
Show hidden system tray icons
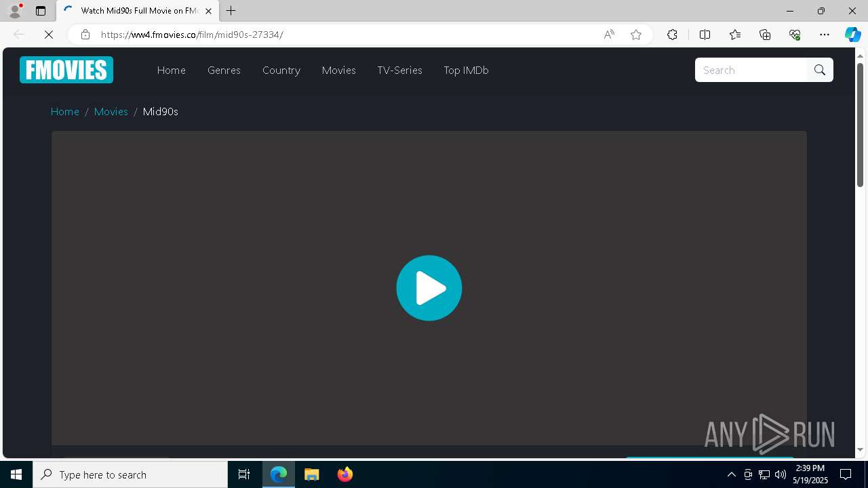click(731, 474)
